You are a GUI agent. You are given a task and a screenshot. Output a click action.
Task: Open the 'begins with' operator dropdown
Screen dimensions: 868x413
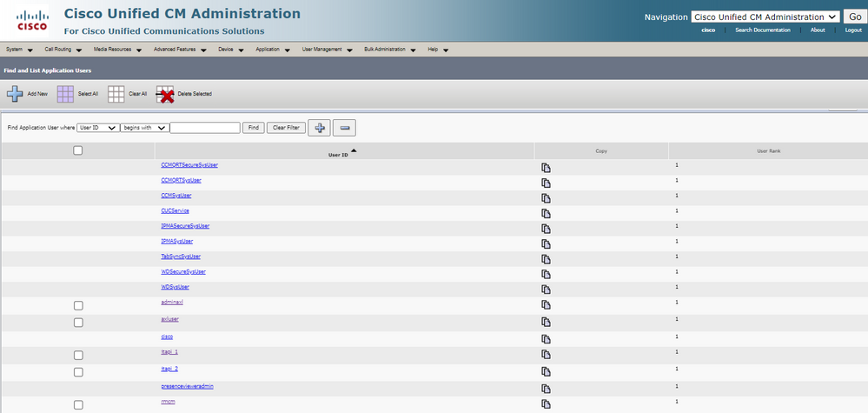(x=144, y=128)
